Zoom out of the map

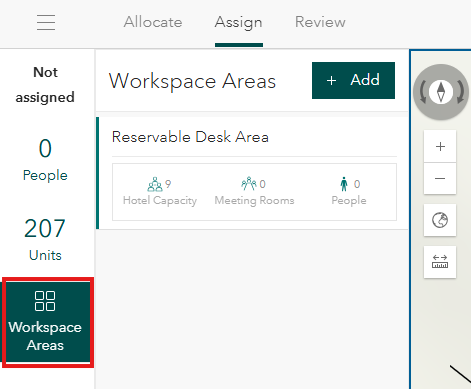coord(440,179)
